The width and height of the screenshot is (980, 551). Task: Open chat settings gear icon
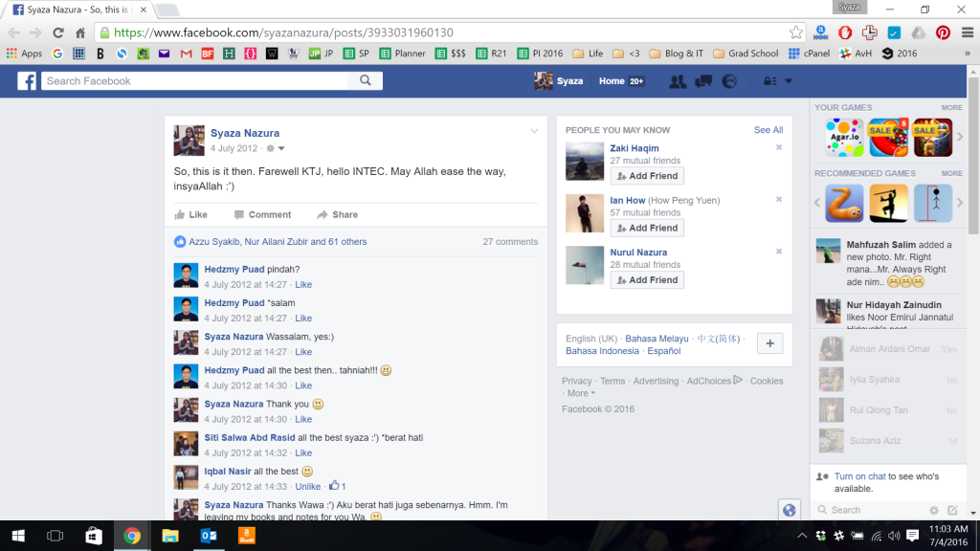pyautogui.click(x=934, y=511)
